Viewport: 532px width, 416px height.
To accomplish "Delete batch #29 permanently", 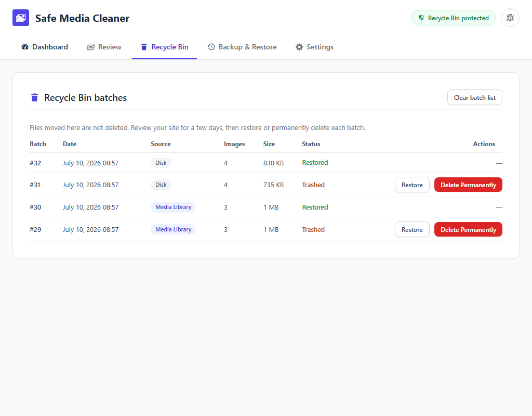I will click(x=468, y=229).
